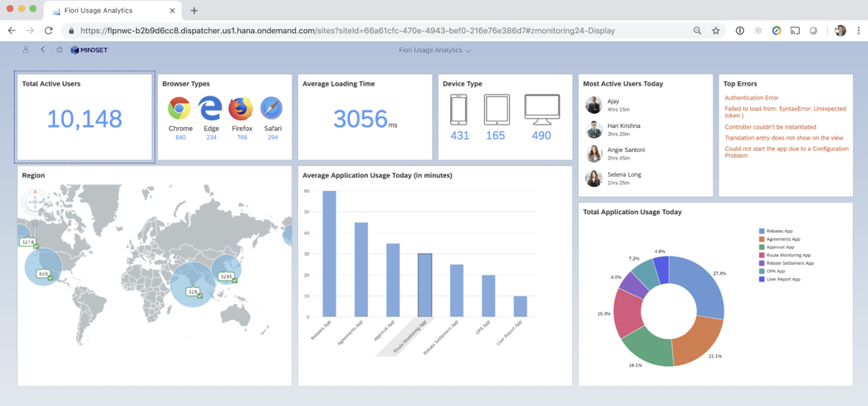868x406 pixels.
Task: Click the browser back arrow
Action: tap(12, 31)
